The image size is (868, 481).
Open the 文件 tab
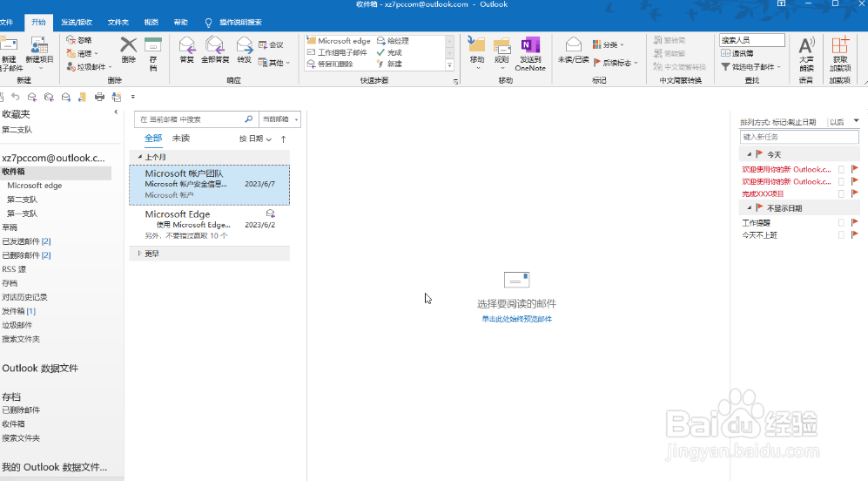6,22
